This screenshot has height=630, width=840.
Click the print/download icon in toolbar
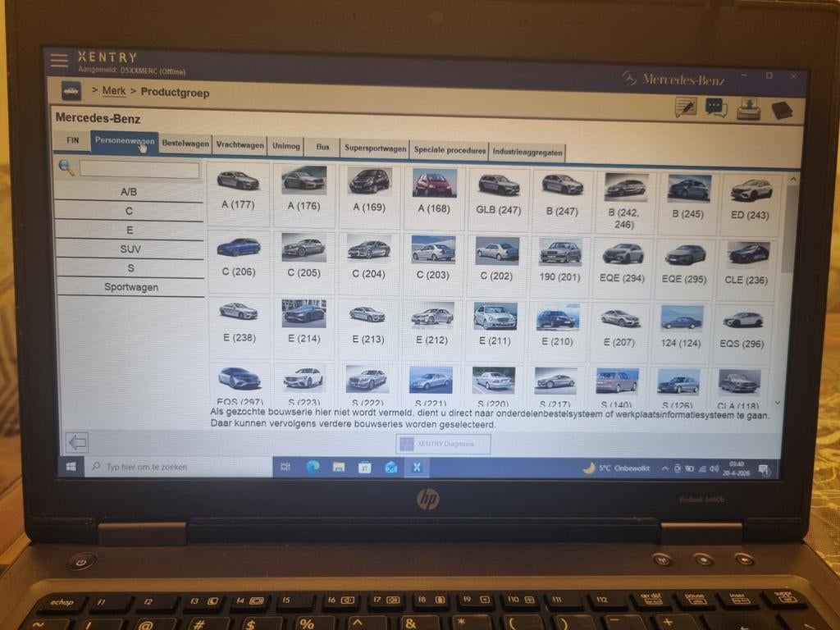(748, 109)
